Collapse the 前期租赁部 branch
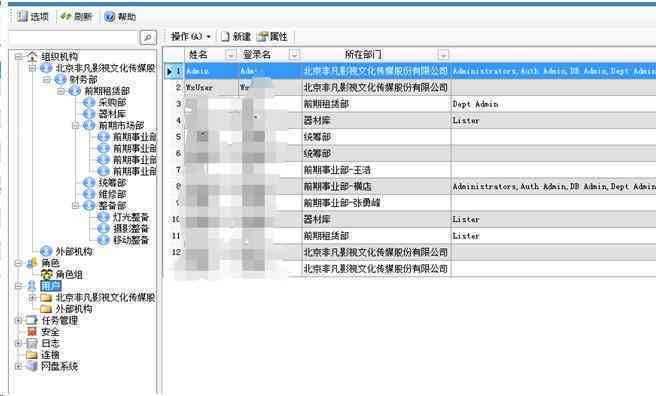The image size is (656, 396). (61, 91)
